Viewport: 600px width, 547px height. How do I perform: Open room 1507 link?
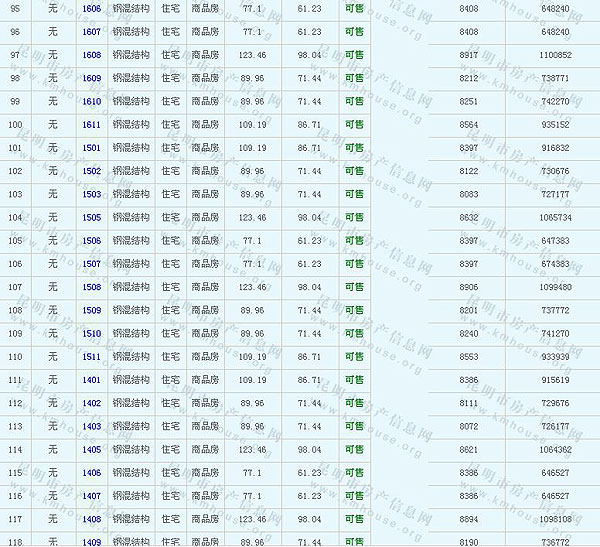[x=91, y=264]
